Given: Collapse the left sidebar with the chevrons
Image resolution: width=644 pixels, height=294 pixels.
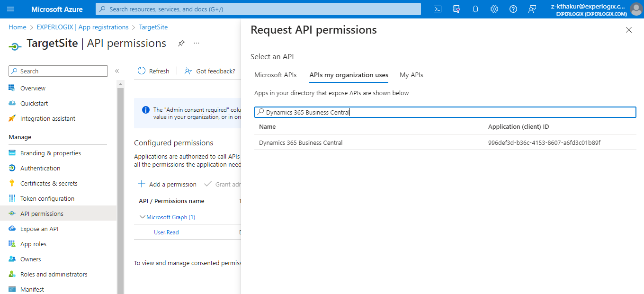Looking at the screenshot, I should tap(116, 71).
